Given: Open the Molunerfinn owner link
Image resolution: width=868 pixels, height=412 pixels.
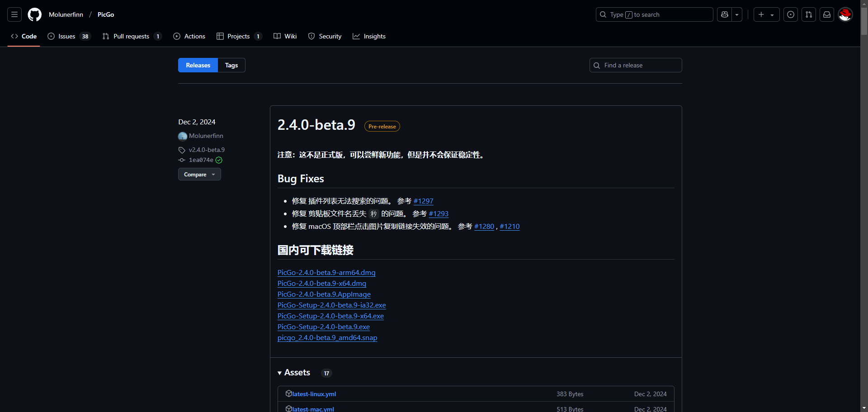Looking at the screenshot, I should coord(66,14).
